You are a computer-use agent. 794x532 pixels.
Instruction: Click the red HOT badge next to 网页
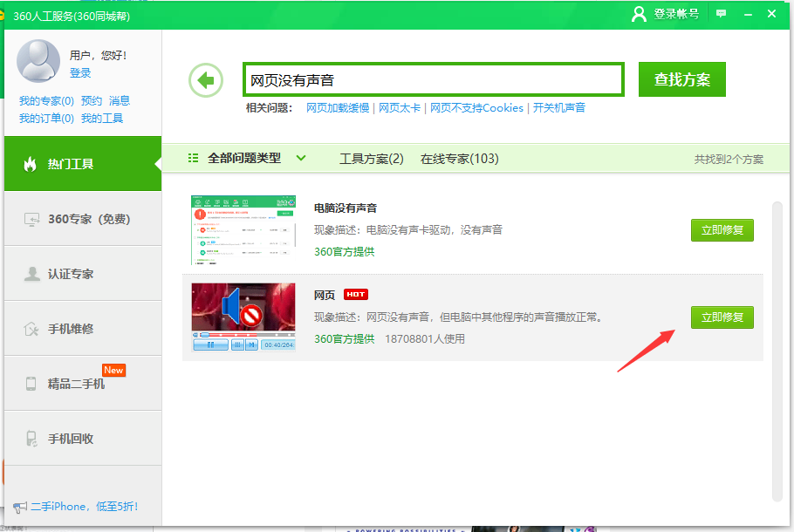tap(356, 294)
